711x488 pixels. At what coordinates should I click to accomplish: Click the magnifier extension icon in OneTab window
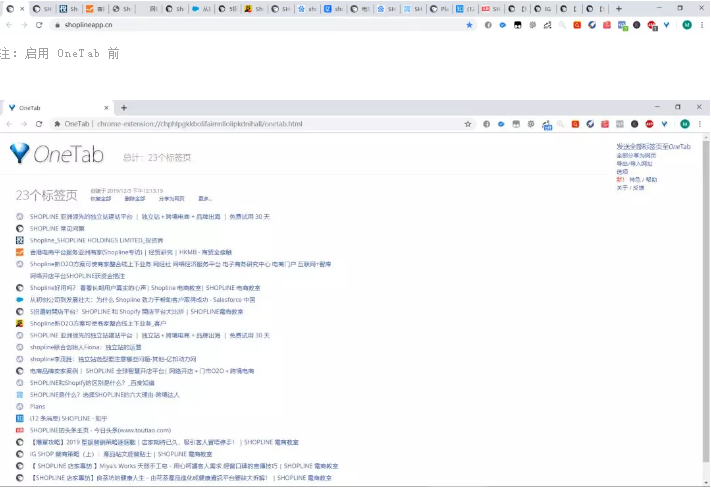(x=560, y=124)
